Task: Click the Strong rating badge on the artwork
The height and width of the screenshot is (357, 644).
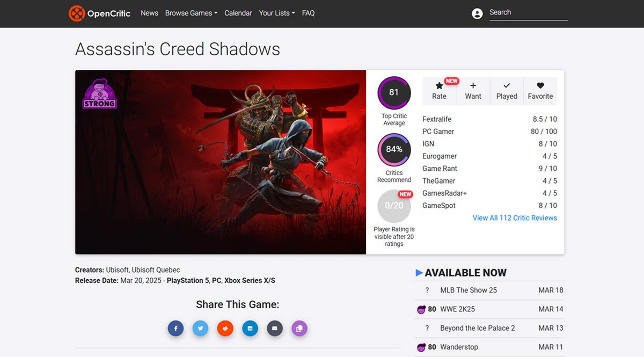Action: [100, 94]
